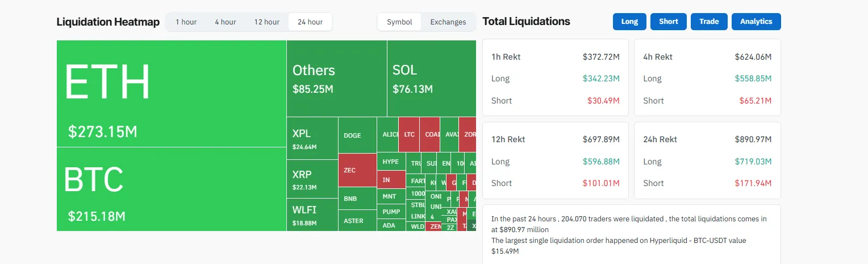Click the red ZEC tile
The width and height of the screenshot is (868, 264).
tap(357, 170)
